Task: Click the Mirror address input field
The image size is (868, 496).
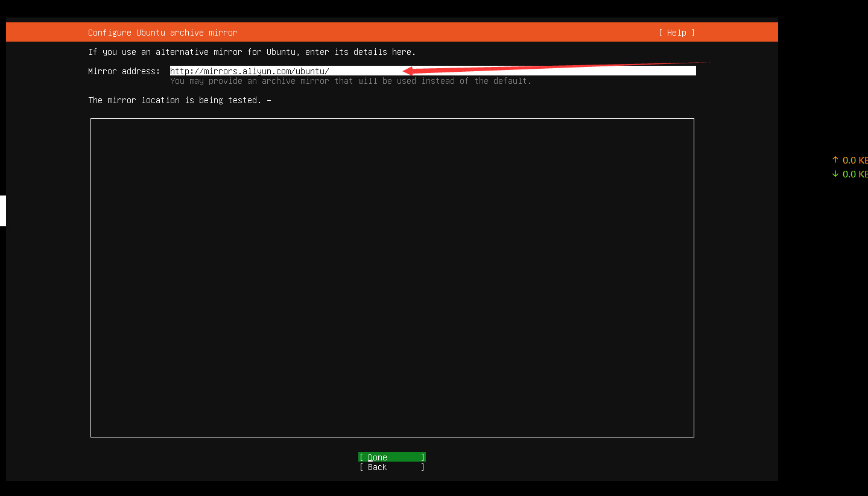Action: coord(432,71)
